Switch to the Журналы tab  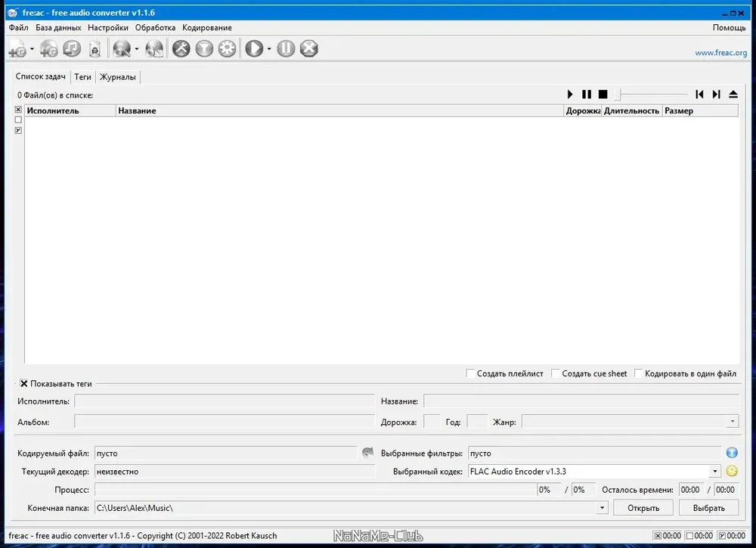(118, 77)
